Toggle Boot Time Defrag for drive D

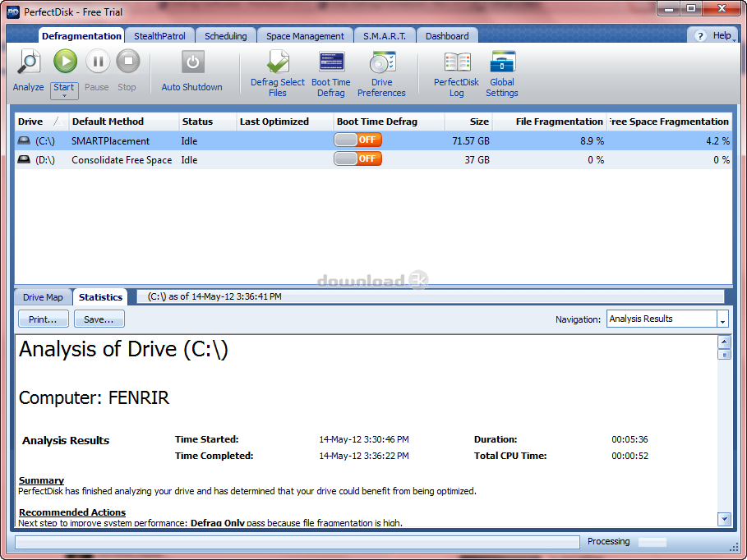(x=357, y=159)
